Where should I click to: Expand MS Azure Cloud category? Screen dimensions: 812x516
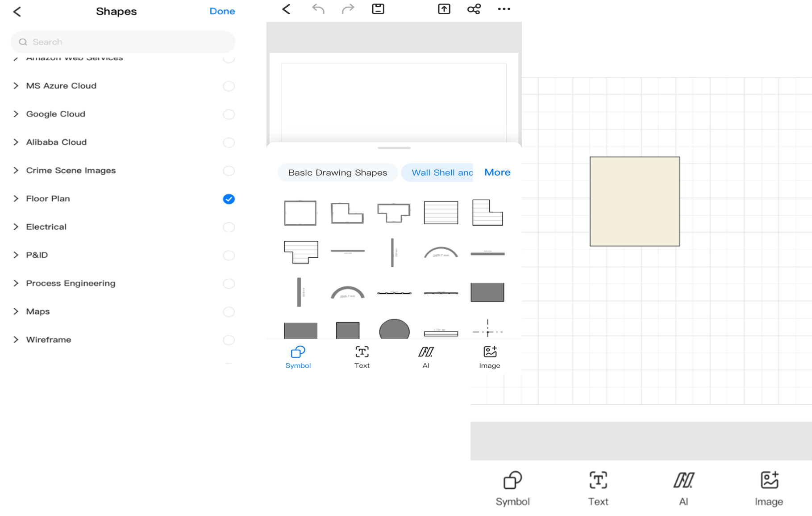16,86
